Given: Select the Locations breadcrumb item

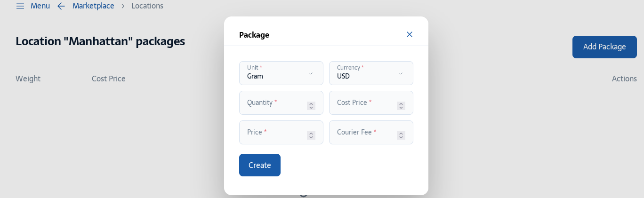Looking at the screenshot, I should pyautogui.click(x=147, y=6).
